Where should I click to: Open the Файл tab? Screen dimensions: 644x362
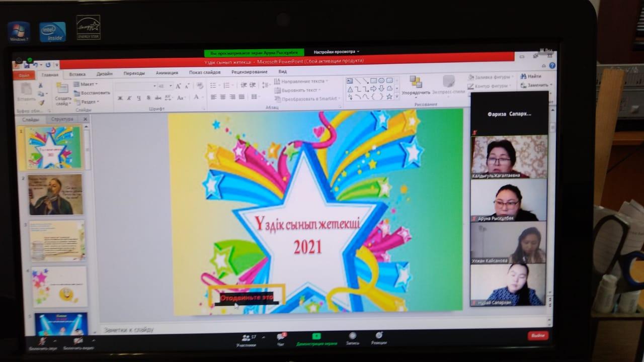point(24,75)
